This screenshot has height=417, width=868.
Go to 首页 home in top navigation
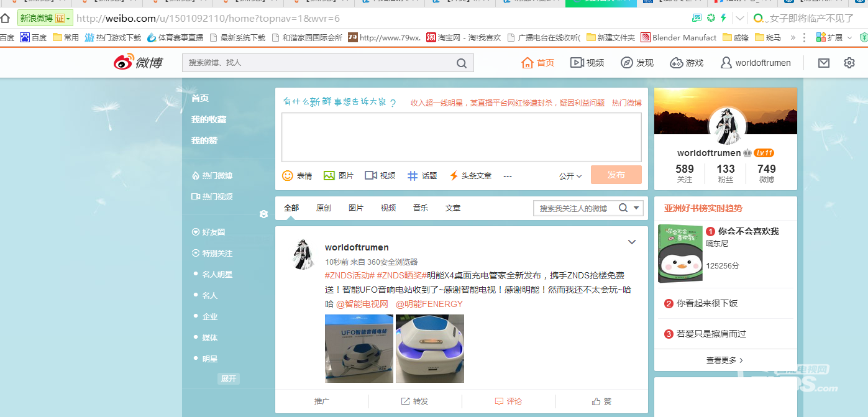pyautogui.click(x=538, y=63)
